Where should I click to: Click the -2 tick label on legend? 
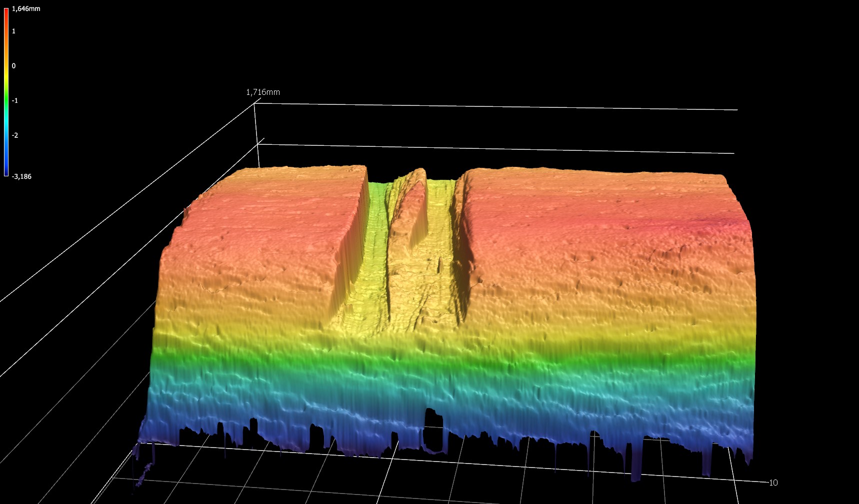14,135
